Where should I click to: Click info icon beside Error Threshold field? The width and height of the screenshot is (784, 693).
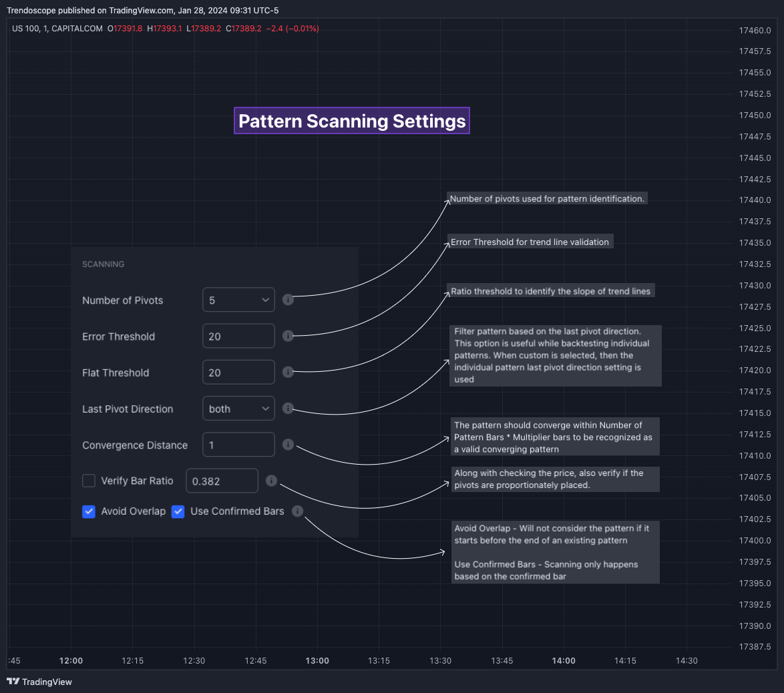pos(288,336)
